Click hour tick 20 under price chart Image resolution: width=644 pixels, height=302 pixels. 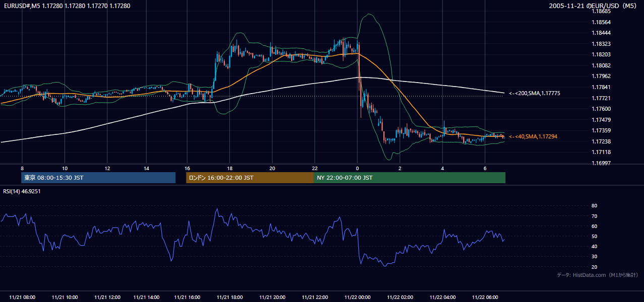click(x=272, y=168)
